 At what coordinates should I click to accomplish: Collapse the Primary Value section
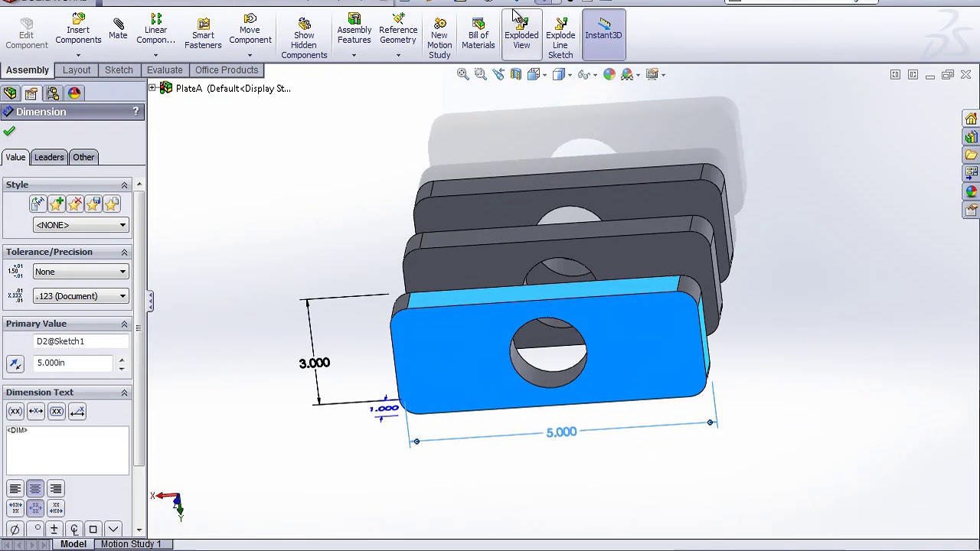click(124, 324)
